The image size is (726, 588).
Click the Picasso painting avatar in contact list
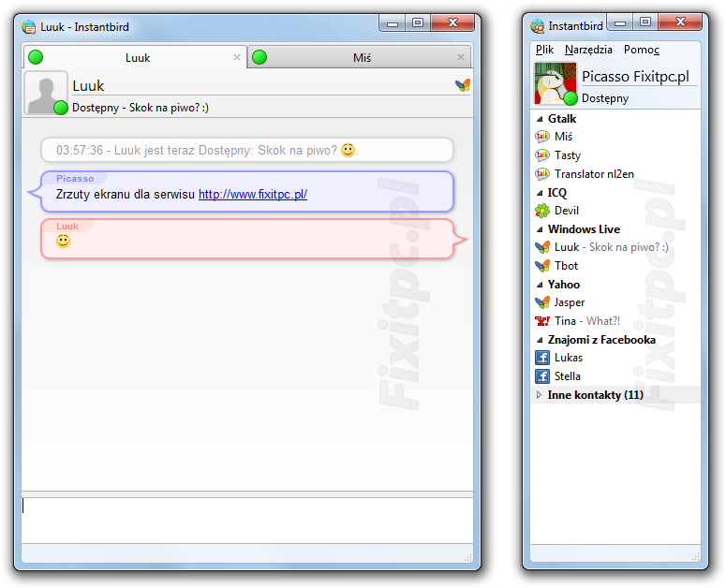click(x=556, y=83)
